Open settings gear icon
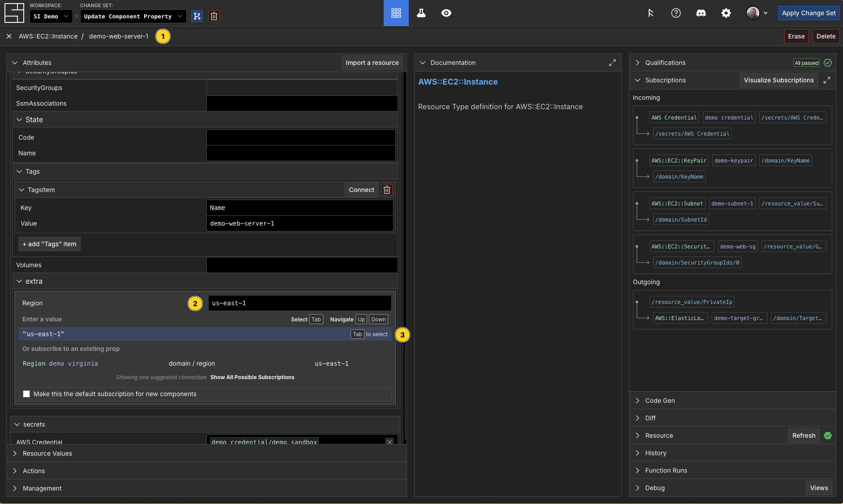The width and height of the screenshot is (843, 504). point(726,13)
